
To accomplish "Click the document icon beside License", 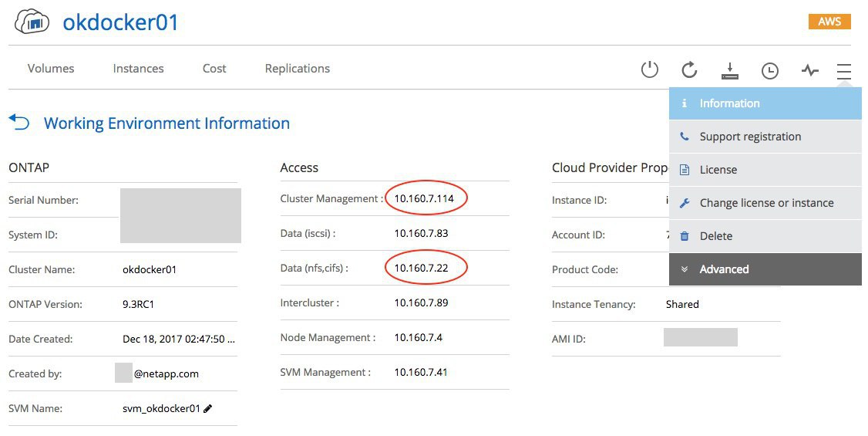I will pos(685,170).
